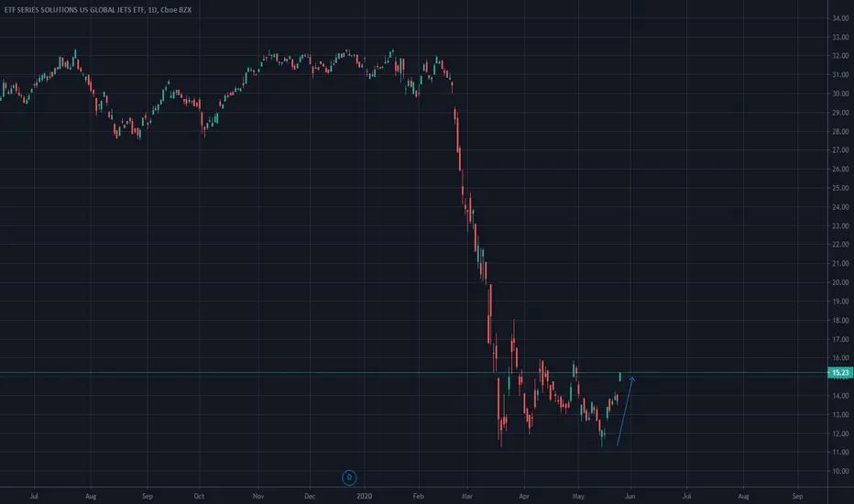Click the first Sep label on time axis
This screenshot has width=854, height=504.
[147, 497]
